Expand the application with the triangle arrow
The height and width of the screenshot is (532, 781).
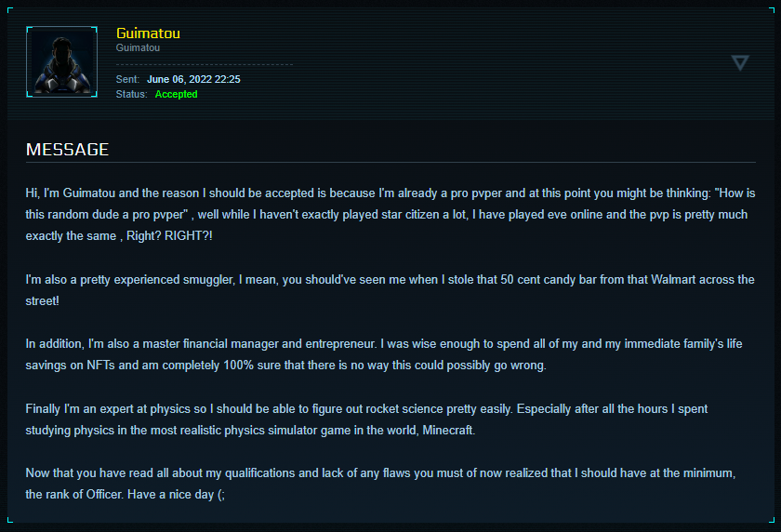point(740,62)
